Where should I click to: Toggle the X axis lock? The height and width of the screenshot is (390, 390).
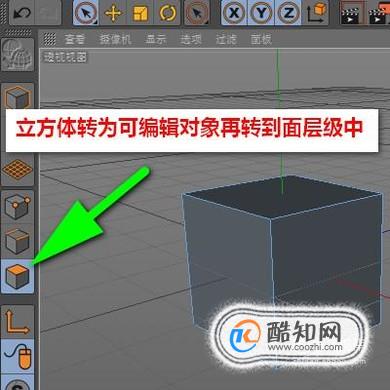coord(234,13)
